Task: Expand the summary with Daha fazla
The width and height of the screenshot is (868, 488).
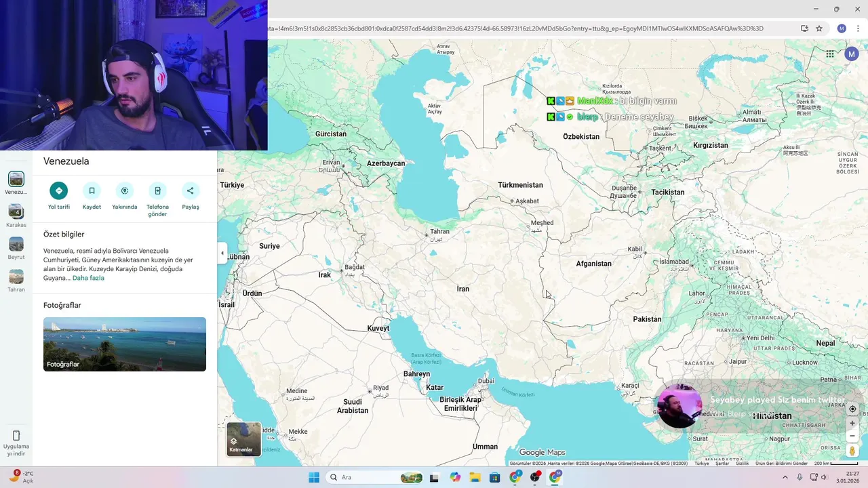Action: [x=88, y=278]
